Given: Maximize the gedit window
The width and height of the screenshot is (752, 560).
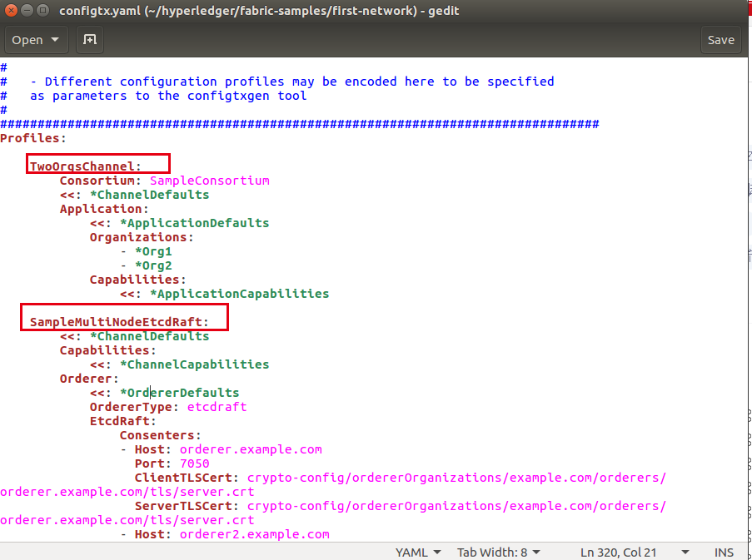Looking at the screenshot, I should 43,10.
